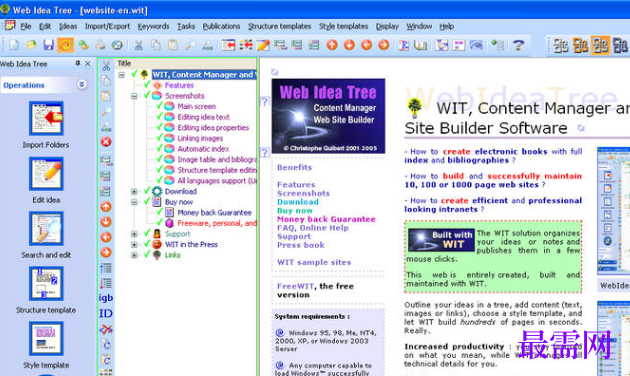Toggle the green check next to Features
Image resolution: width=630 pixels, height=376 pixels.
[x=147, y=85]
